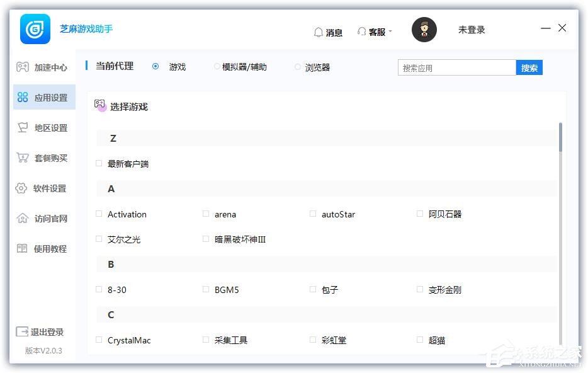588x373 pixels.
Task: Click the 搜索应用 search input field
Action: [x=456, y=68]
